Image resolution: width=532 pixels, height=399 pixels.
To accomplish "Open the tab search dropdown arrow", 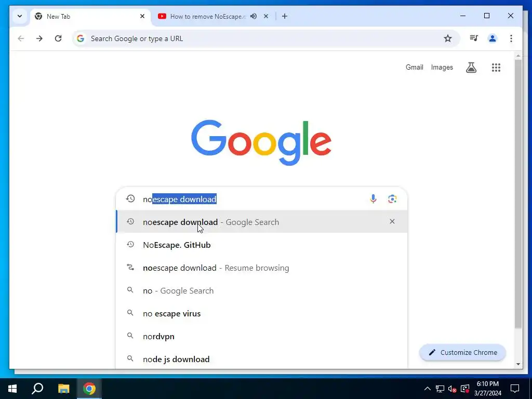I will click(x=20, y=16).
